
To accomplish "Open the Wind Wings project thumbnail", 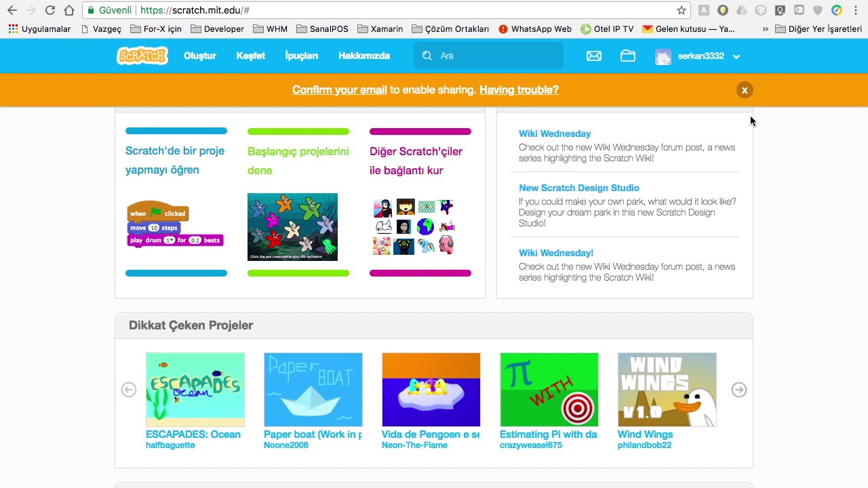I will (667, 390).
